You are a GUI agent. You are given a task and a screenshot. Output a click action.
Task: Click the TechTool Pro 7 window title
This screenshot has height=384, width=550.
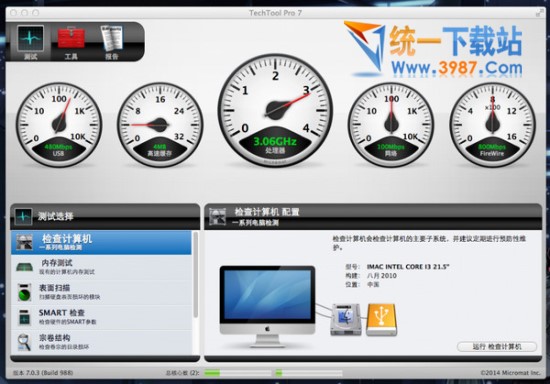point(275,13)
